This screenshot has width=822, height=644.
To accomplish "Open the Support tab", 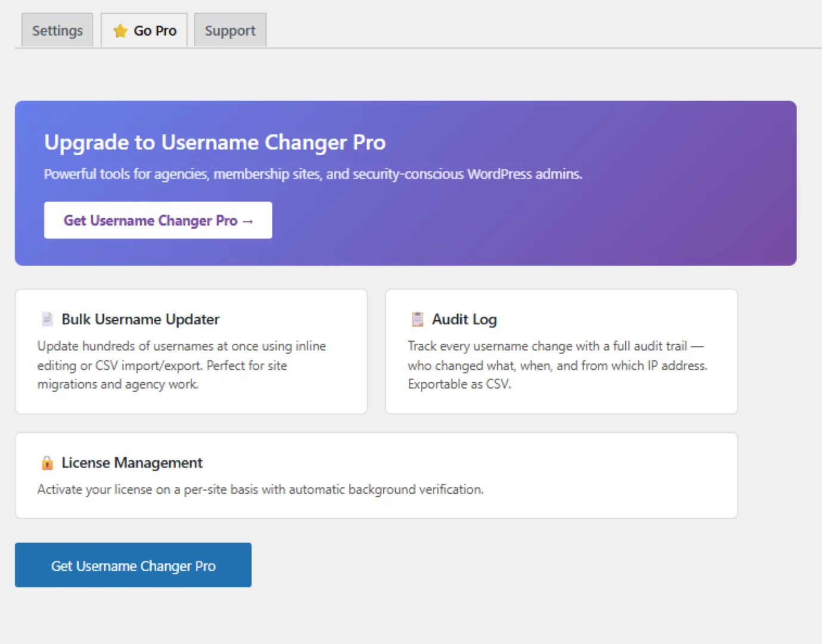I will coord(230,30).
